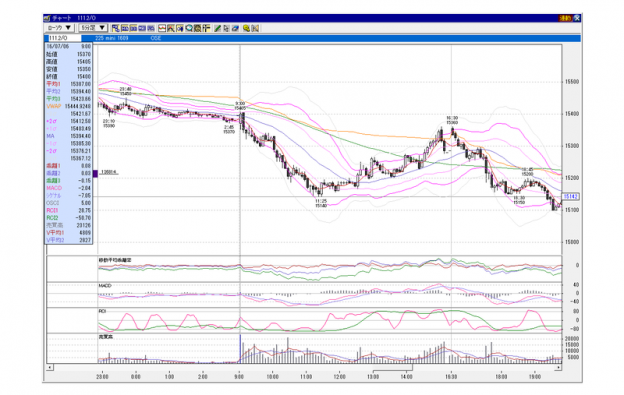Select the eraser tool icon

tap(235, 28)
